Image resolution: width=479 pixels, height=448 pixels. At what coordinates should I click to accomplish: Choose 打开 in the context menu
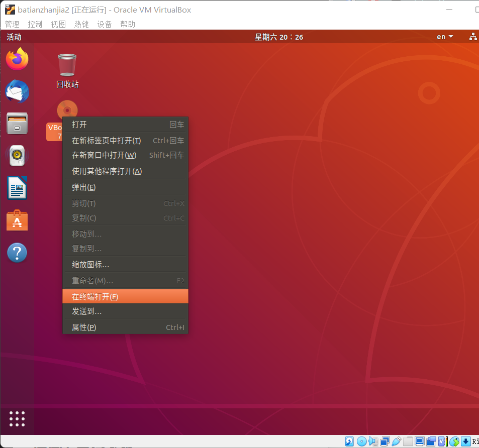125,125
